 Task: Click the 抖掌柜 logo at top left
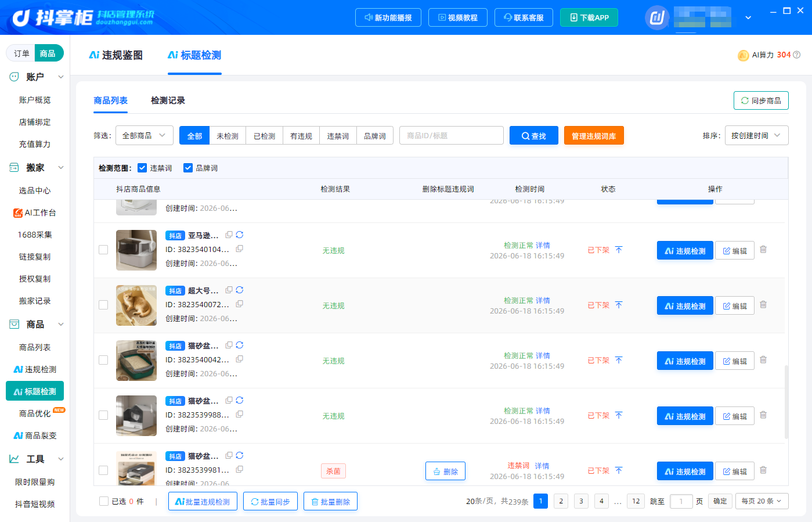(84, 17)
